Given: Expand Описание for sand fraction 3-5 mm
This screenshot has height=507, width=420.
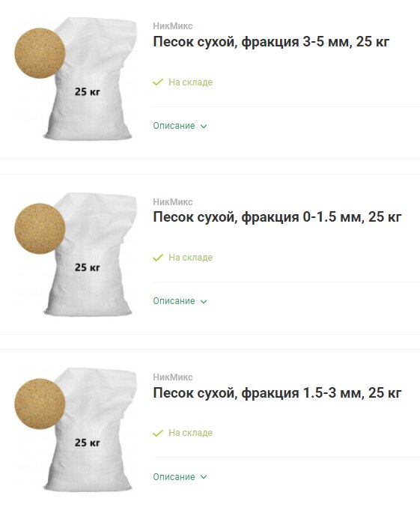Looking at the screenshot, I should 180,126.
